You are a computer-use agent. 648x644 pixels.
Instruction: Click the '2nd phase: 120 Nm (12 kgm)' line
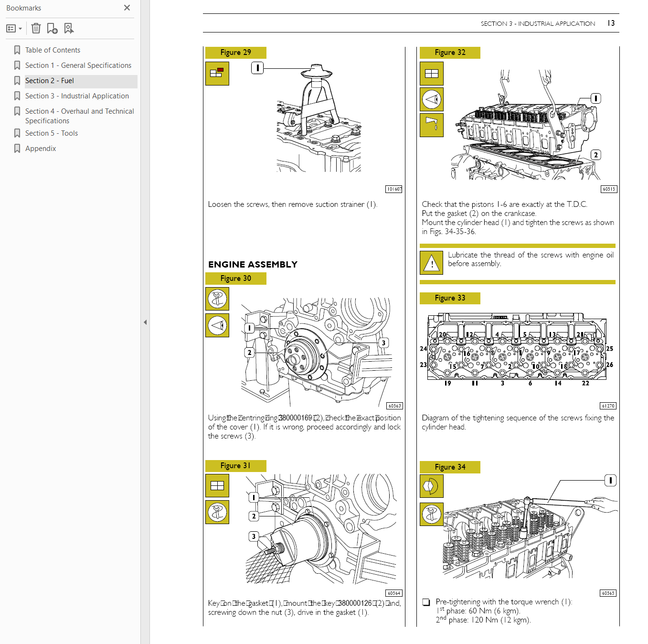coord(483,620)
